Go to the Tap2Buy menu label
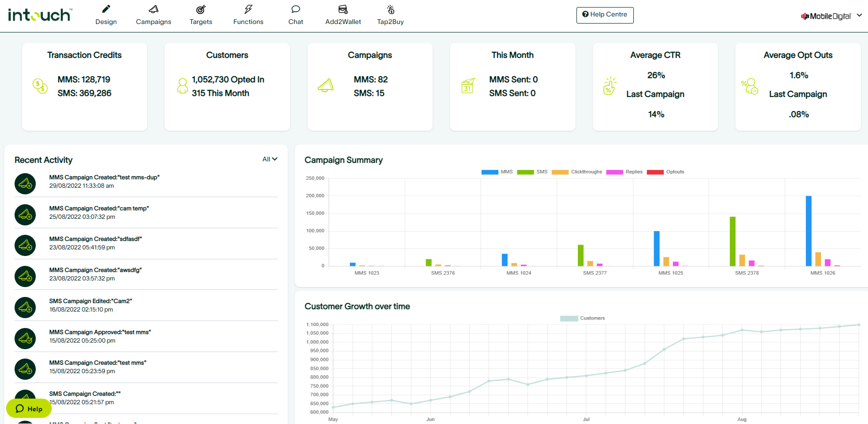 (390, 22)
